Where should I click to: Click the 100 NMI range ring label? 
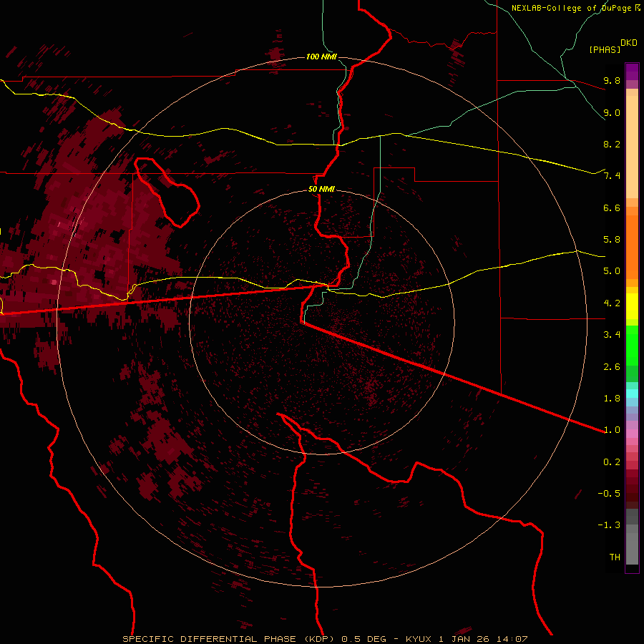[x=321, y=57]
